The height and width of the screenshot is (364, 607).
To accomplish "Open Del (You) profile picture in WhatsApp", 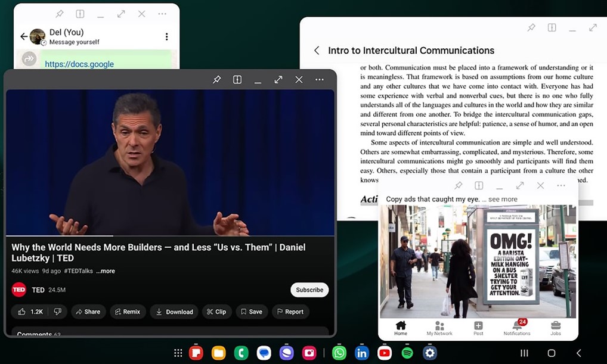I will coord(38,36).
